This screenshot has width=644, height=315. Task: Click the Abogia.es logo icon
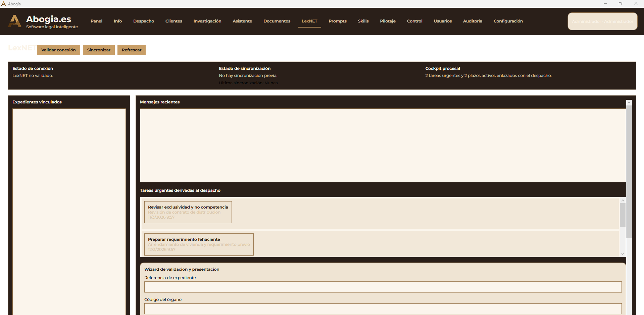pyautogui.click(x=14, y=21)
